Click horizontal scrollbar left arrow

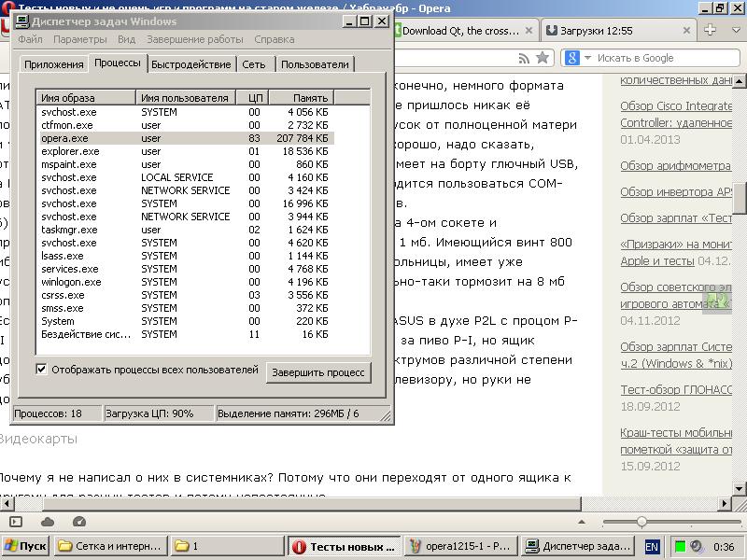[x=7, y=503]
